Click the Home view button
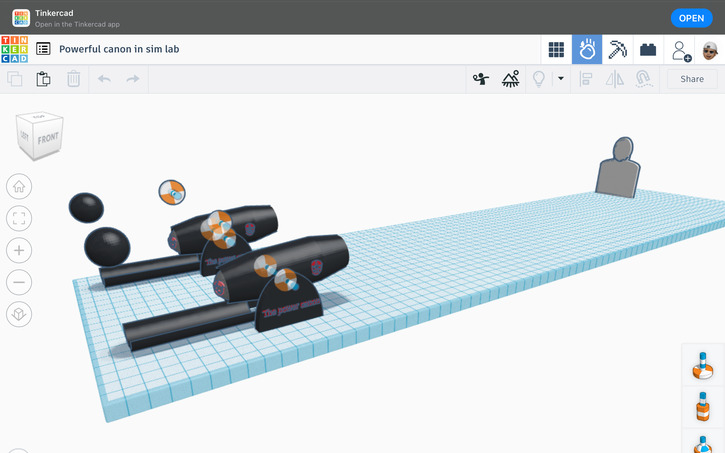The height and width of the screenshot is (453, 725). pos(19,186)
